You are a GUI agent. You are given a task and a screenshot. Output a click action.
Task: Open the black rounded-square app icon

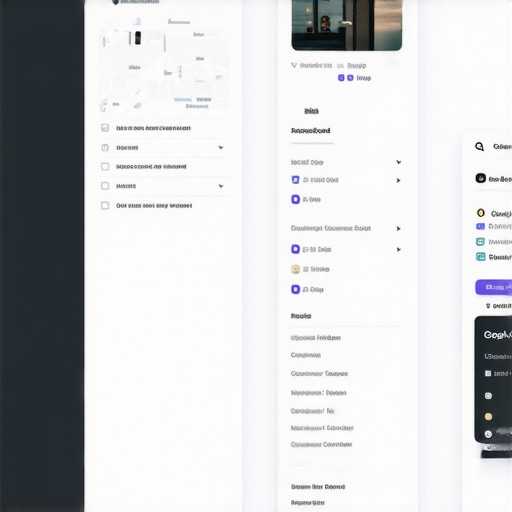[x=480, y=178]
